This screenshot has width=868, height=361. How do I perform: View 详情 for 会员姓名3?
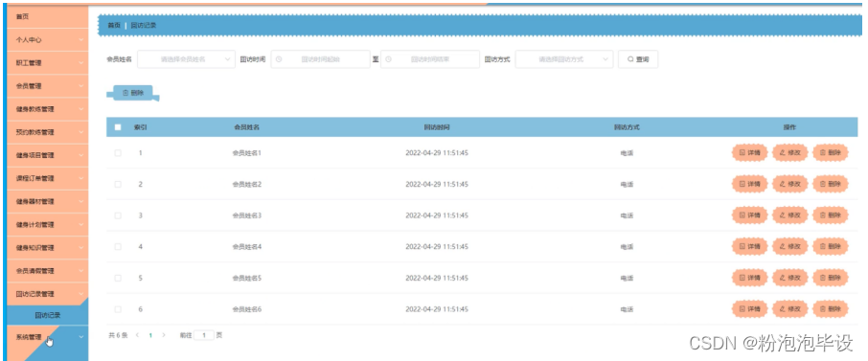tap(749, 214)
